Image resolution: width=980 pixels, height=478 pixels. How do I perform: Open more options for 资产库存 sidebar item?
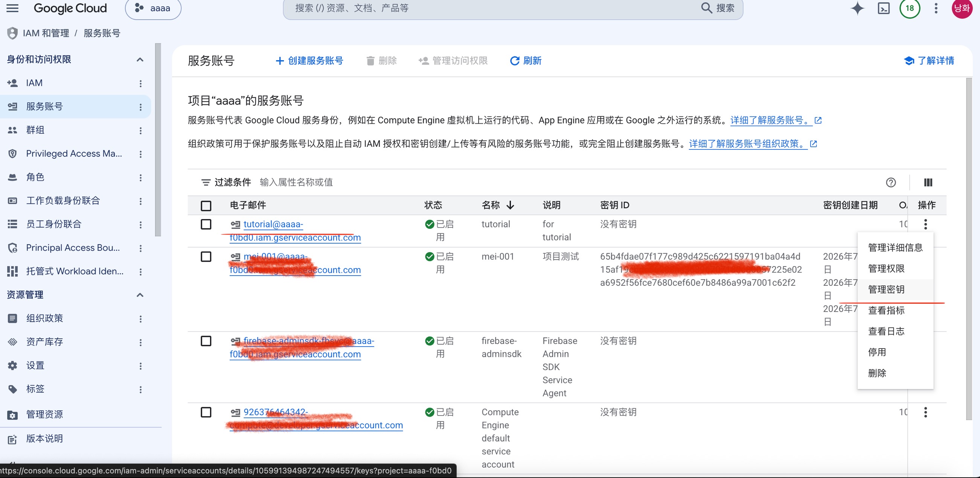(x=140, y=342)
